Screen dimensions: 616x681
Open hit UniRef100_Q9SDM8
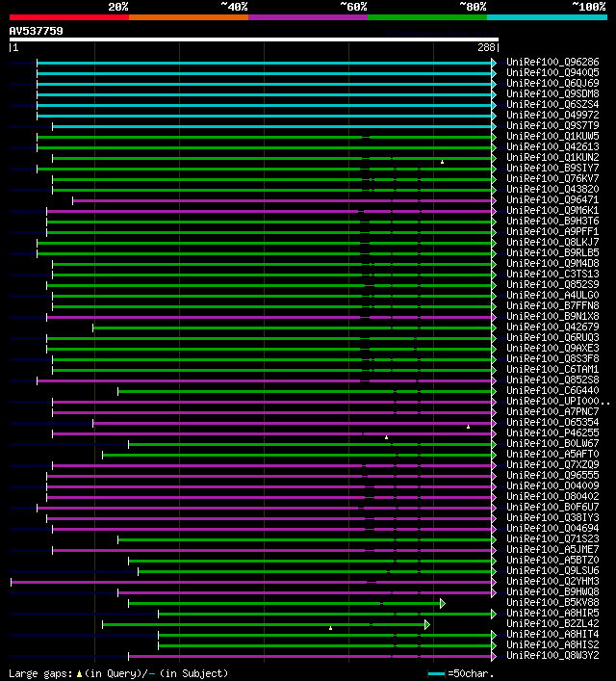pyautogui.click(x=552, y=93)
